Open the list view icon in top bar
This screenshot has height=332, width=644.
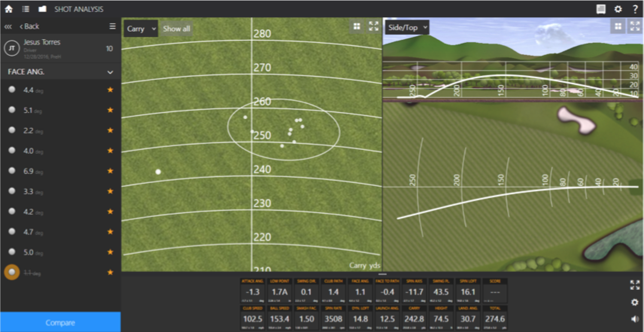[26, 9]
